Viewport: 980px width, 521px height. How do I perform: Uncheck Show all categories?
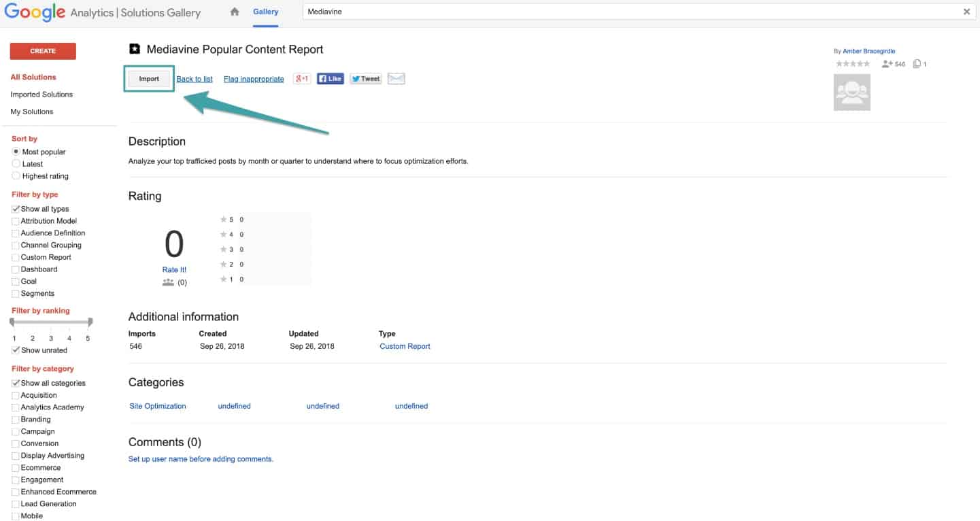[15, 383]
